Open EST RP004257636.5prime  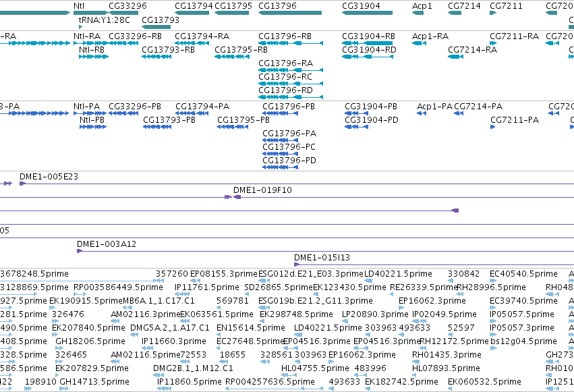click(x=270, y=382)
